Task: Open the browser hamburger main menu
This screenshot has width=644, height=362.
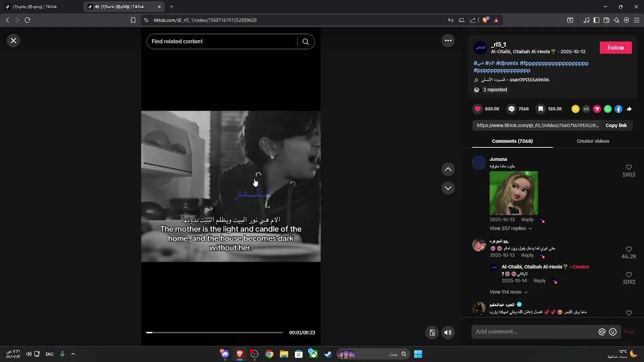Action: click(636, 20)
